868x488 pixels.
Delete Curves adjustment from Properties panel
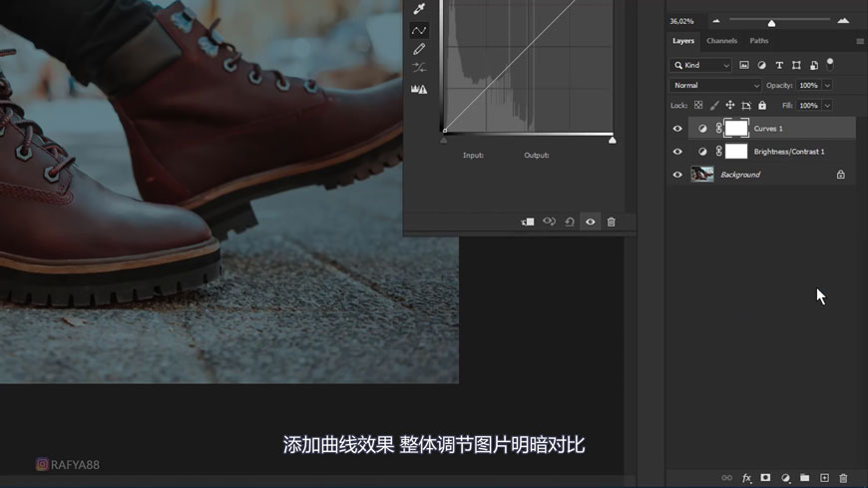click(612, 222)
